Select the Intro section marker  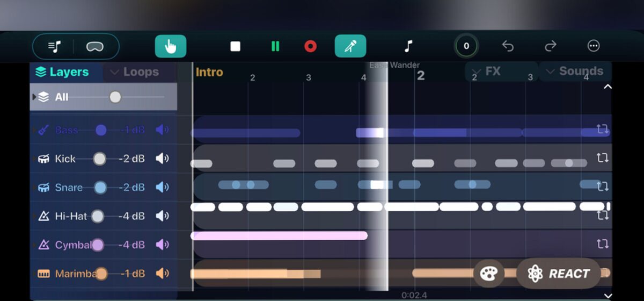(209, 72)
